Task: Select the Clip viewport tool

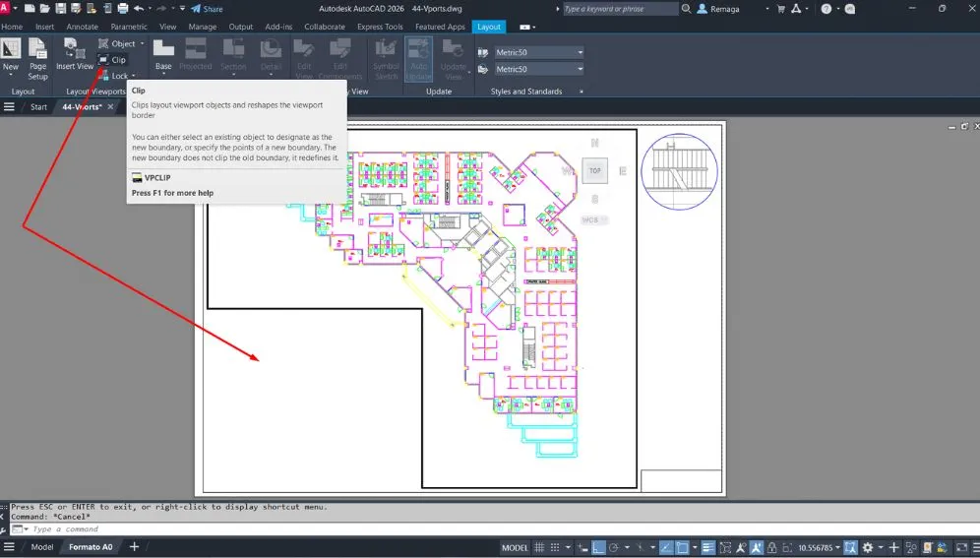Action: point(112,60)
